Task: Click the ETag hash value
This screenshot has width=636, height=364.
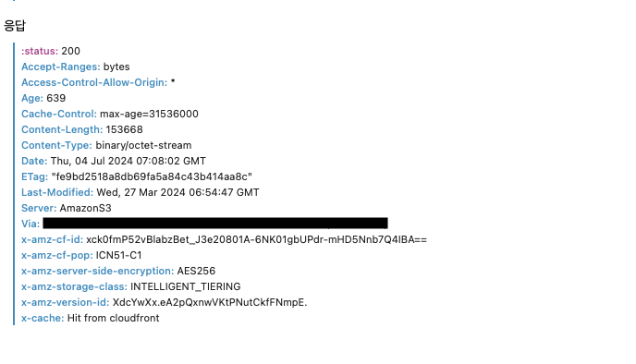Action: [152, 176]
